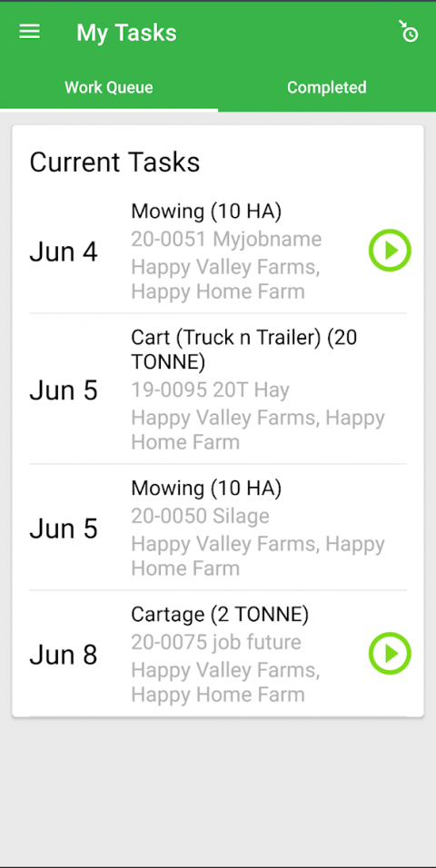Image resolution: width=436 pixels, height=868 pixels.
Task: Tap the Jun 4 date label
Action: click(x=64, y=252)
